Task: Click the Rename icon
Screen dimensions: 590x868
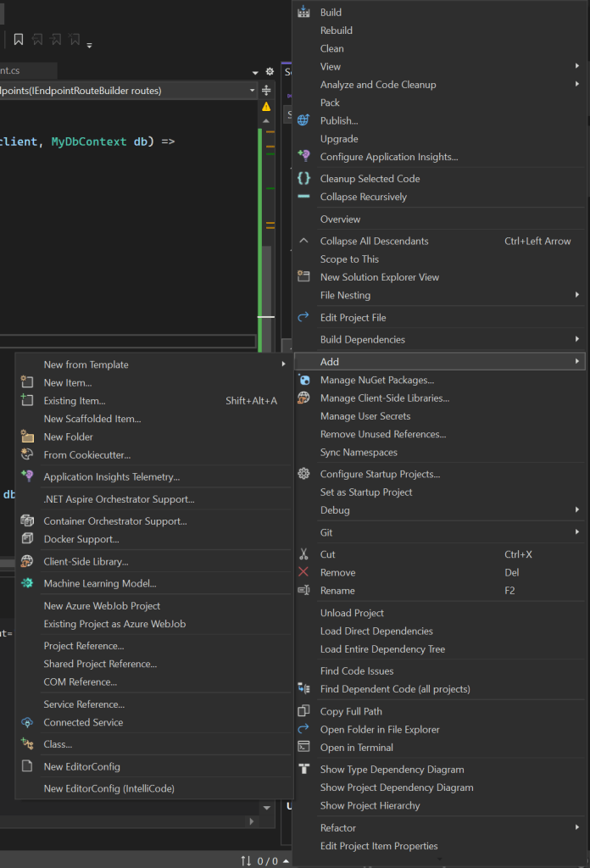Action: pyautogui.click(x=303, y=590)
